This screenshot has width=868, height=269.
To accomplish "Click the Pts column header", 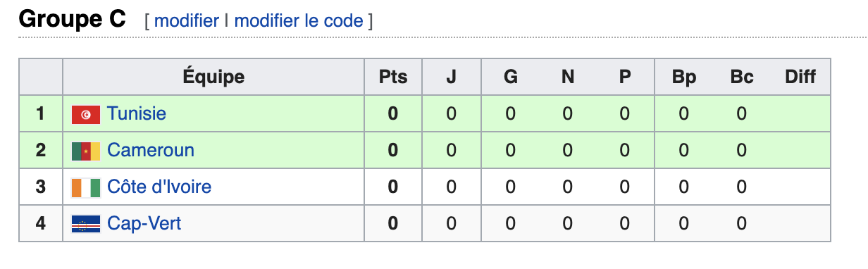I will [x=393, y=76].
